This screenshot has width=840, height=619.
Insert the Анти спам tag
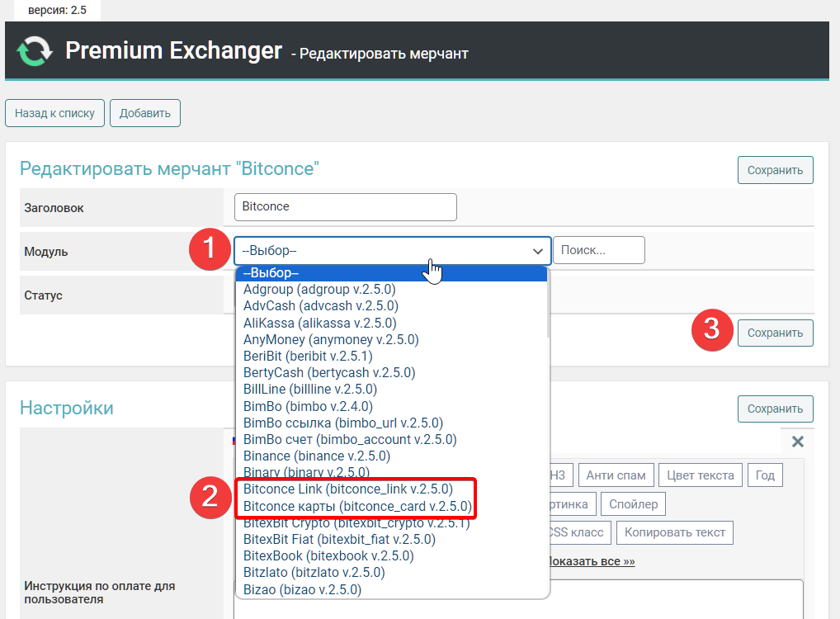616,475
